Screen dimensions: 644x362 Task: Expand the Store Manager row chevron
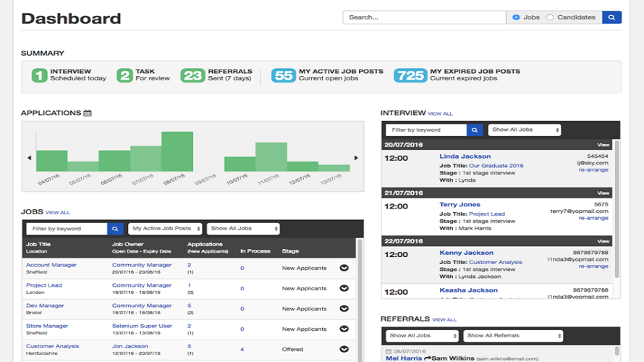pyautogui.click(x=344, y=329)
